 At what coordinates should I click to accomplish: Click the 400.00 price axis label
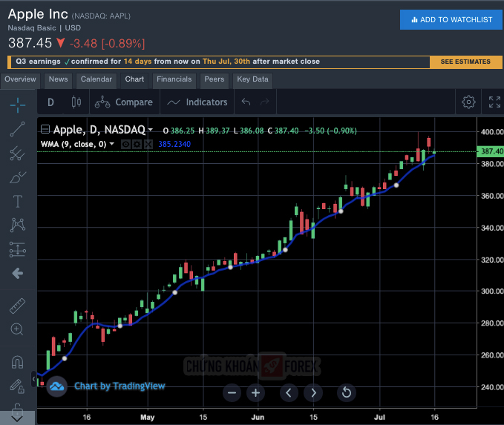pos(492,132)
